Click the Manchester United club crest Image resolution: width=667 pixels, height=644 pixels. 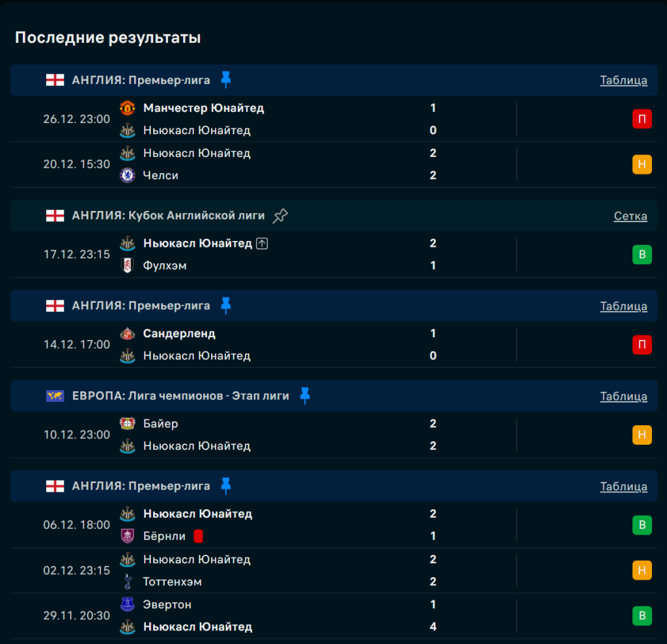pyautogui.click(x=128, y=108)
